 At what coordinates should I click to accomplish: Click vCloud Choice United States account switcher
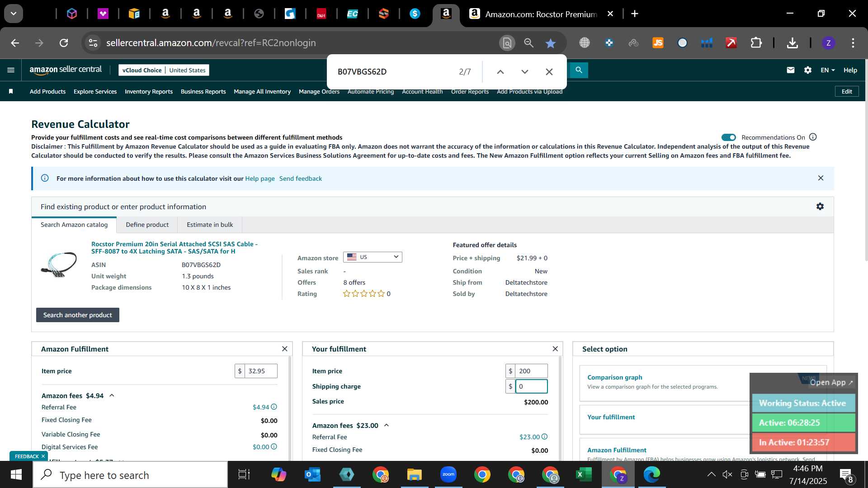point(164,70)
